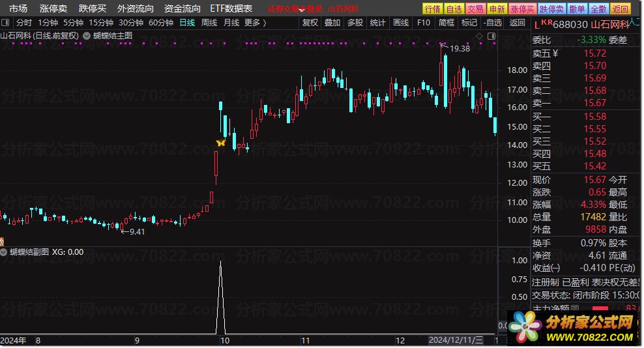The image size is (644, 348).
Task: Expand the 更多 timeframe list
Action: tap(255, 23)
